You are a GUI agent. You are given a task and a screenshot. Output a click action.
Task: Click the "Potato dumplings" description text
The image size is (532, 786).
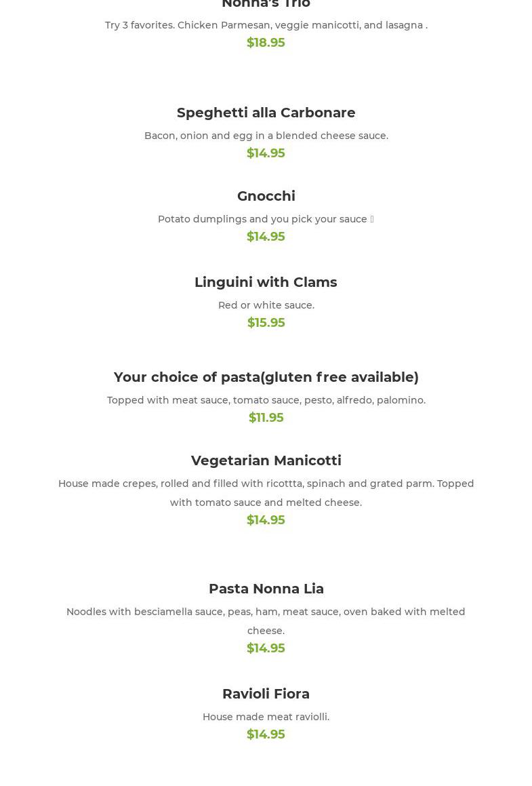[x=262, y=219]
